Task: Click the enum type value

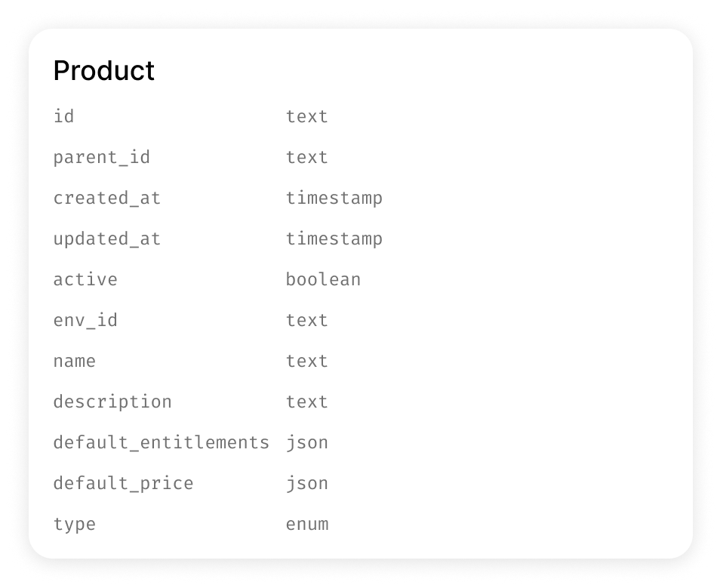Action: coord(307,524)
